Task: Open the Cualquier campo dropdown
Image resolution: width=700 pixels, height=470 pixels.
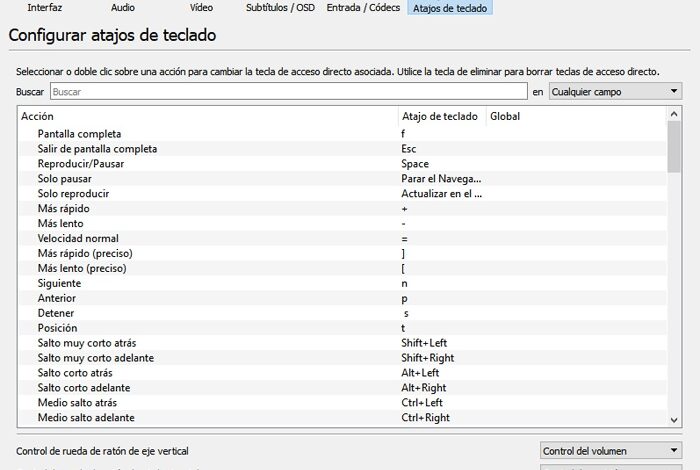Action: (615, 92)
